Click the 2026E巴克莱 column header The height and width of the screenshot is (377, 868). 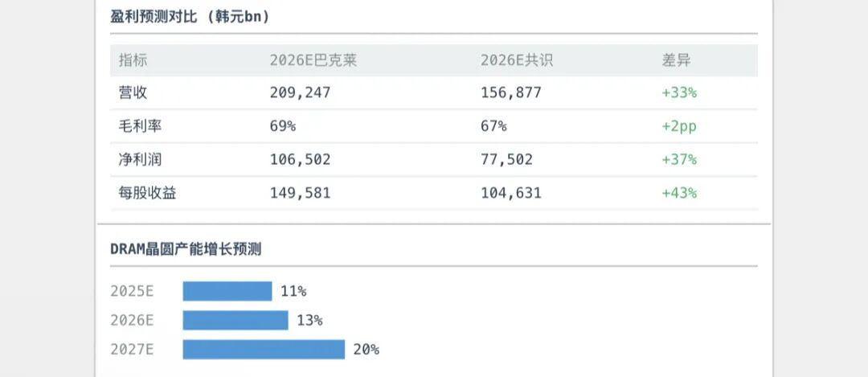coord(313,60)
